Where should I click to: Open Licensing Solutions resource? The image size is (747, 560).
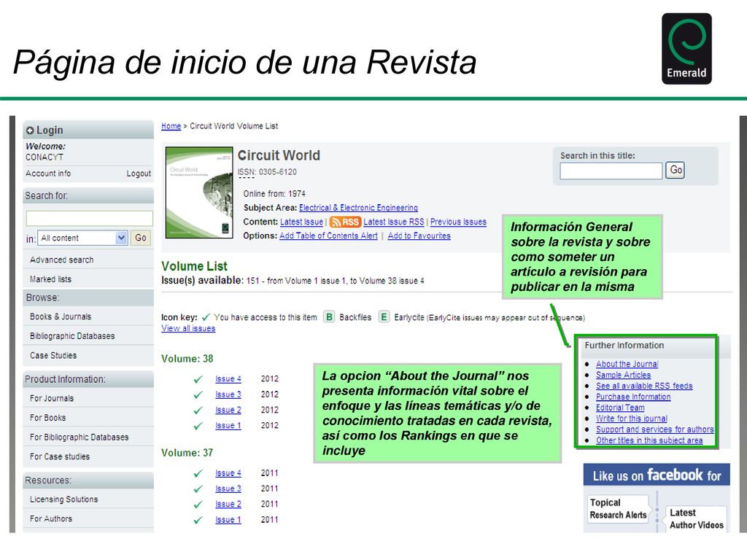point(64,499)
